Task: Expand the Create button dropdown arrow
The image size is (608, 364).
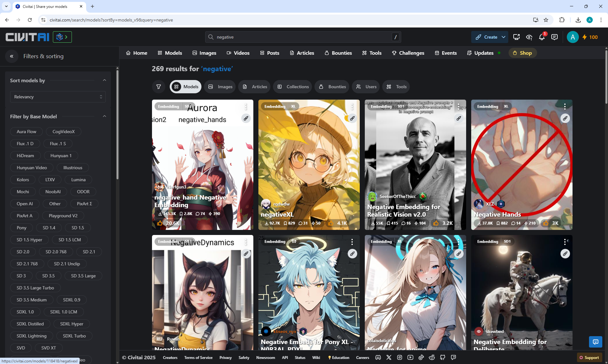Action: [503, 37]
